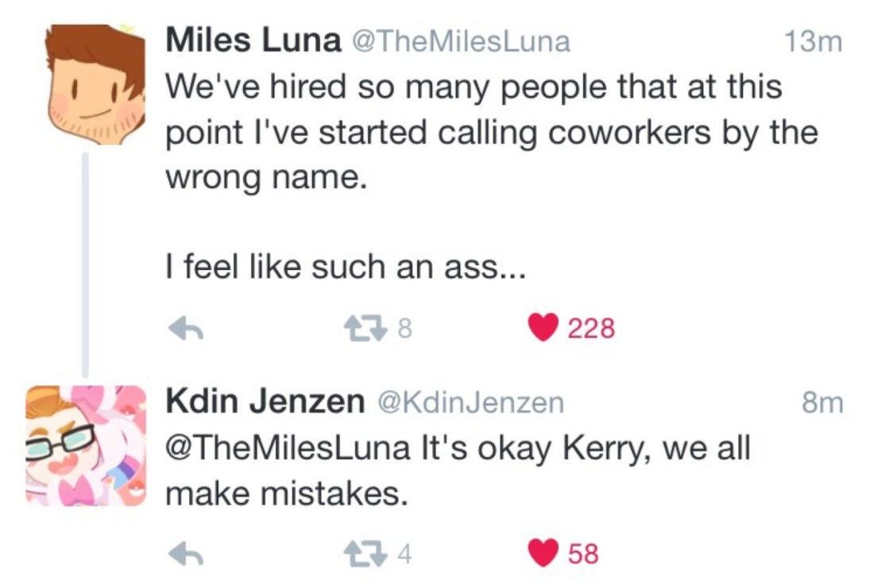Toggle the heart on Kdin Jenzen's reply

[x=543, y=553]
